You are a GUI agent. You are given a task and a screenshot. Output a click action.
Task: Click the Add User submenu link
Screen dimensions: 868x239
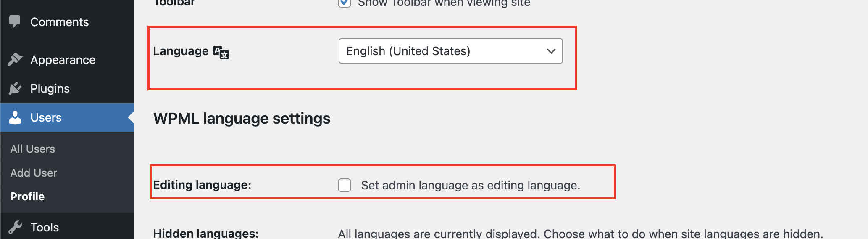[34, 173]
